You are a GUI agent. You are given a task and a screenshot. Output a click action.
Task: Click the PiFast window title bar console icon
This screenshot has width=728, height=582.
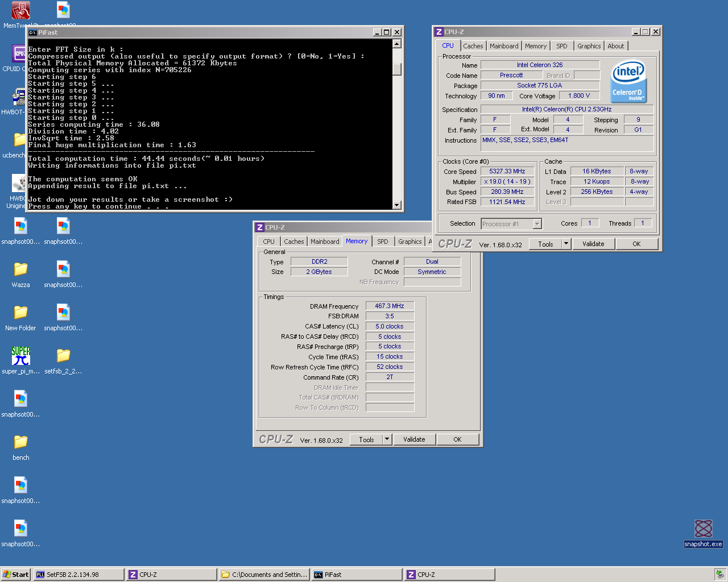click(x=33, y=32)
